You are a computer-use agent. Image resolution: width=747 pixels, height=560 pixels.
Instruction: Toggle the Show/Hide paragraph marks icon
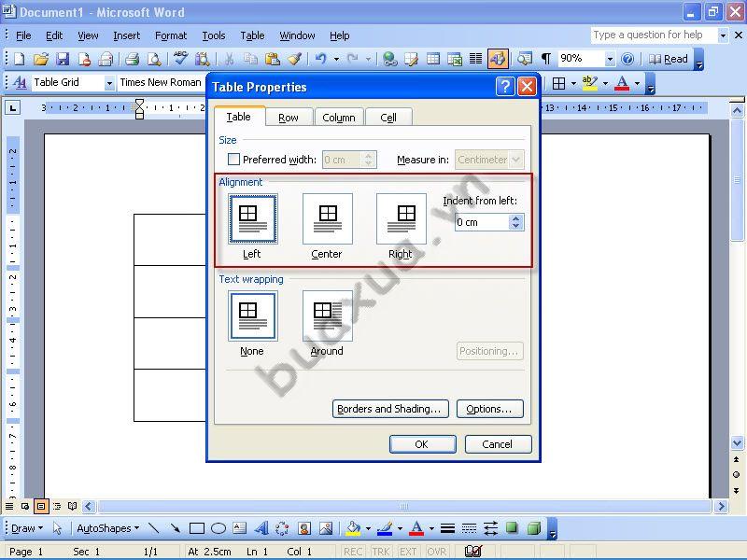546,59
